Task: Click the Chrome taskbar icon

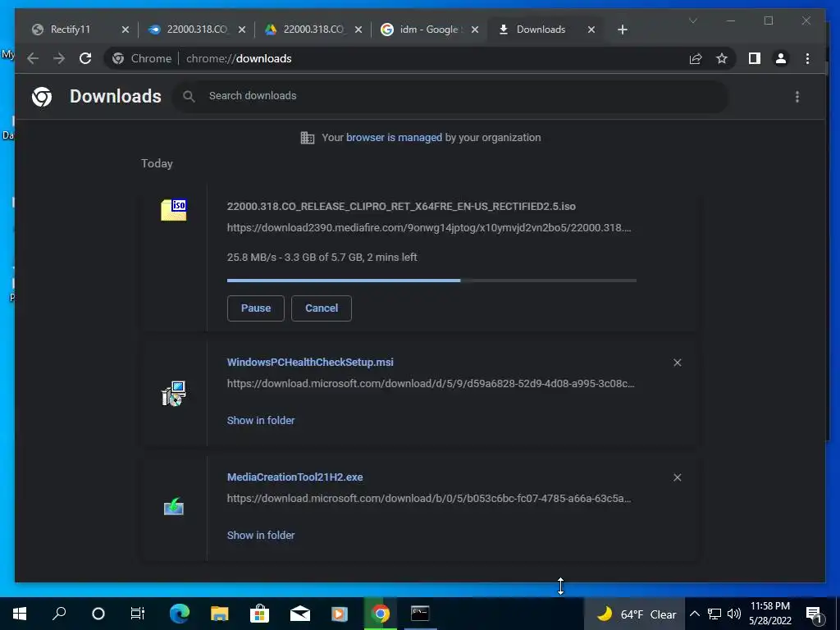Action: point(380,614)
